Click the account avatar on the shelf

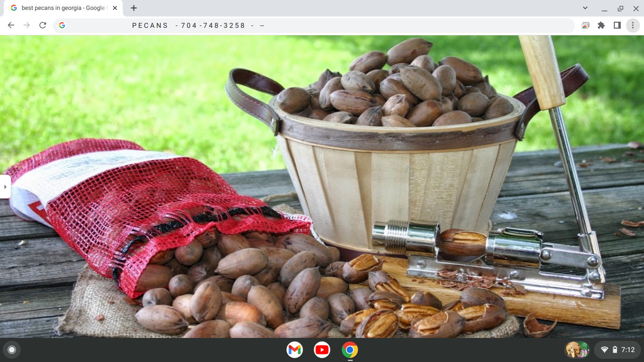[577, 350]
